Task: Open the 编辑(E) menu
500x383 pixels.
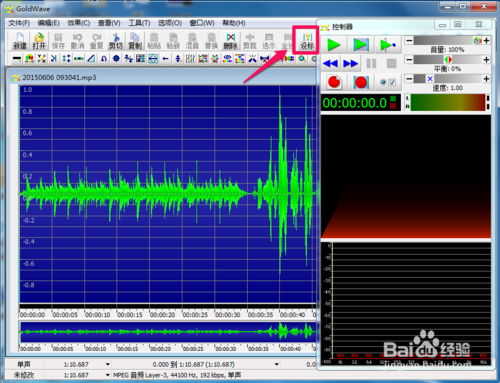Action: pos(49,23)
